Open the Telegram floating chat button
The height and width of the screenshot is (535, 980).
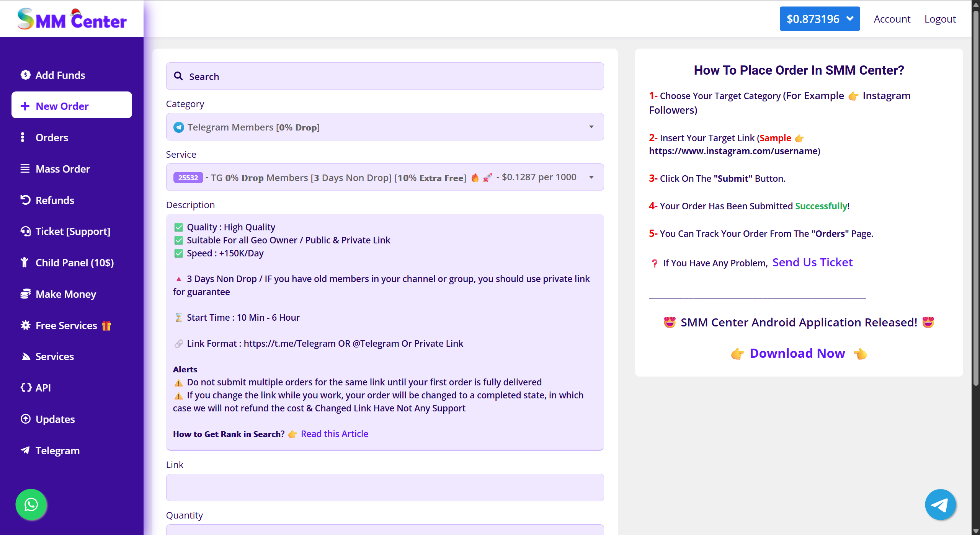940,505
